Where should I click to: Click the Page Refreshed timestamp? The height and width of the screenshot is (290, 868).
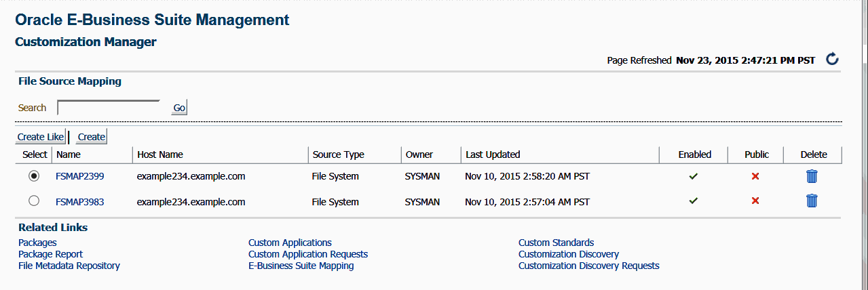pyautogui.click(x=746, y=60)
